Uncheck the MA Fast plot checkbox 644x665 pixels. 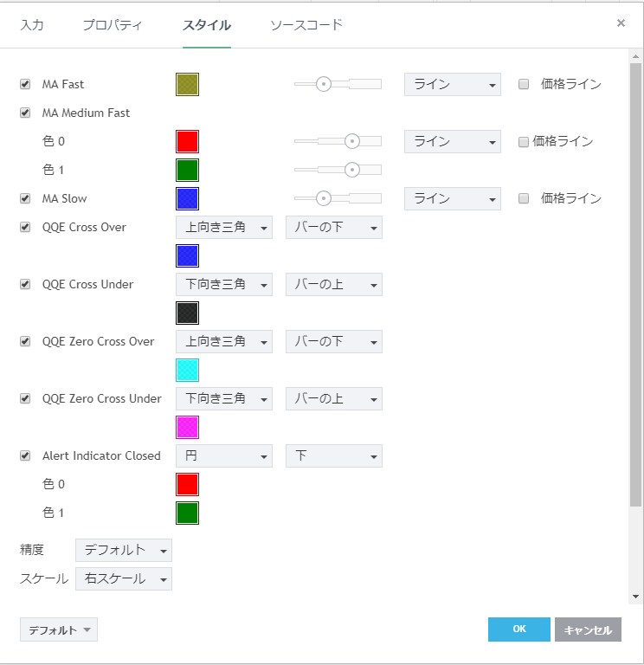[x=25, y=84]
